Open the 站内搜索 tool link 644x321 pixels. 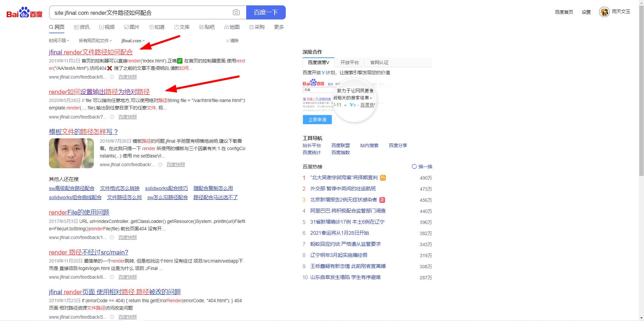369,145
